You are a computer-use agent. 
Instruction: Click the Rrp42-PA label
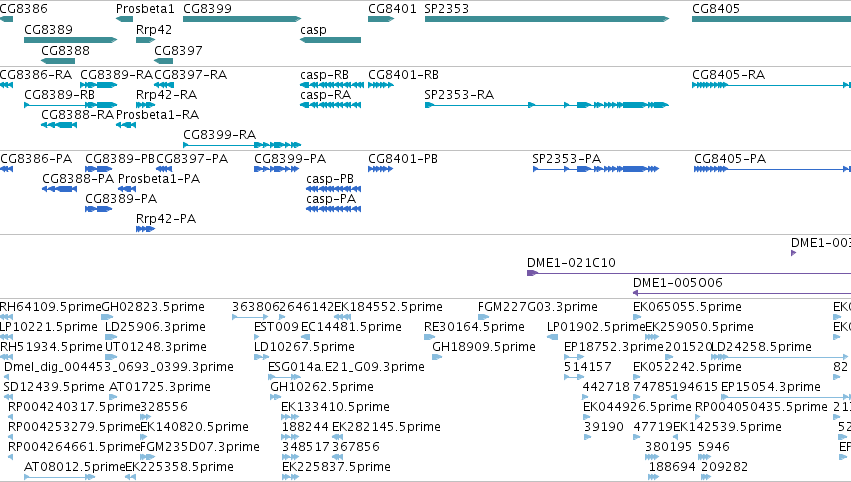166,219
